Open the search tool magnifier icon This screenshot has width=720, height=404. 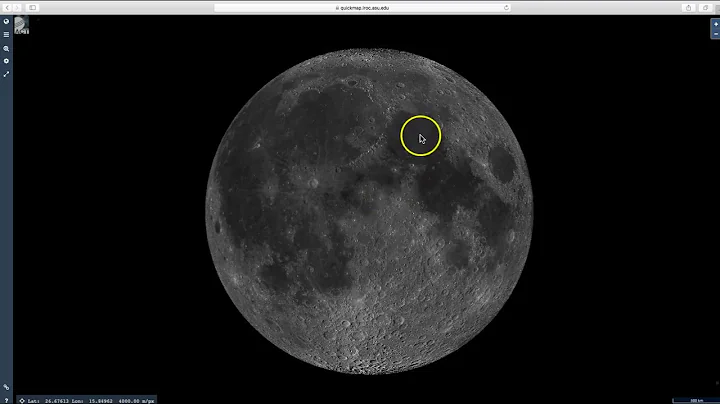click(x=6, y=48)
